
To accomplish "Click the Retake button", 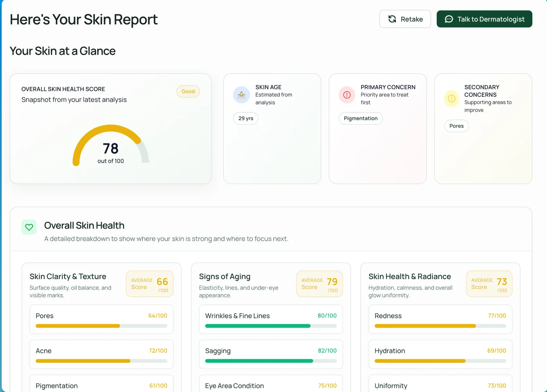I will point(405,19).
